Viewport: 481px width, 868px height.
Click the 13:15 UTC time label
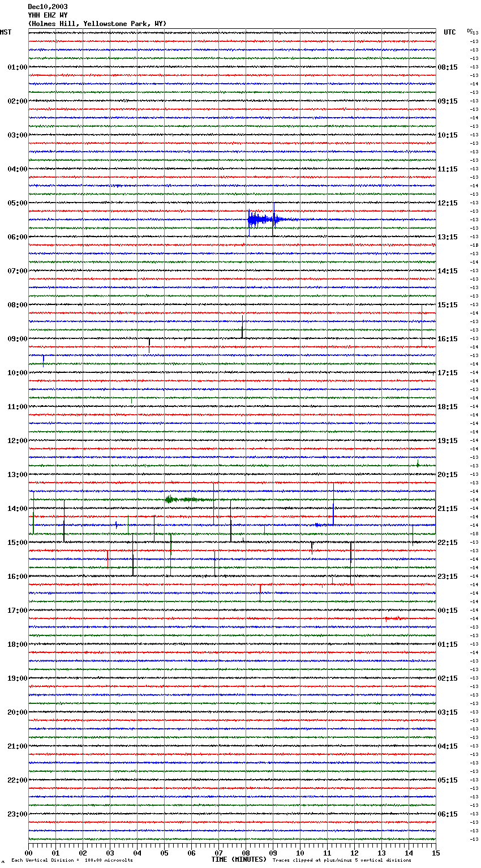[x=448, y=237]
